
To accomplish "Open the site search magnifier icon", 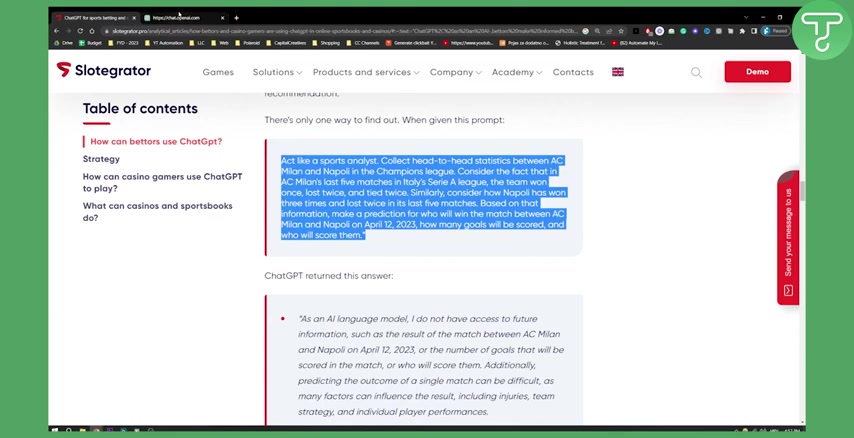I will click(x=696, y=72).
